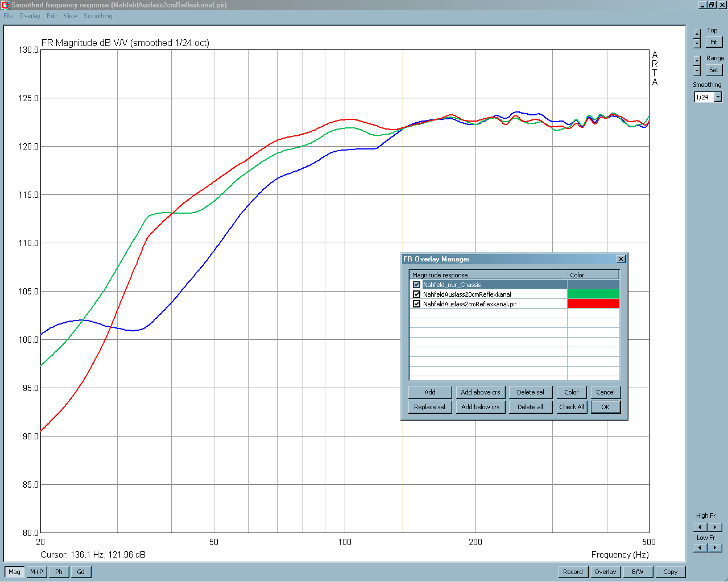Click the Color button
Viewport: 728px width, 582px height.
(572, 392)
